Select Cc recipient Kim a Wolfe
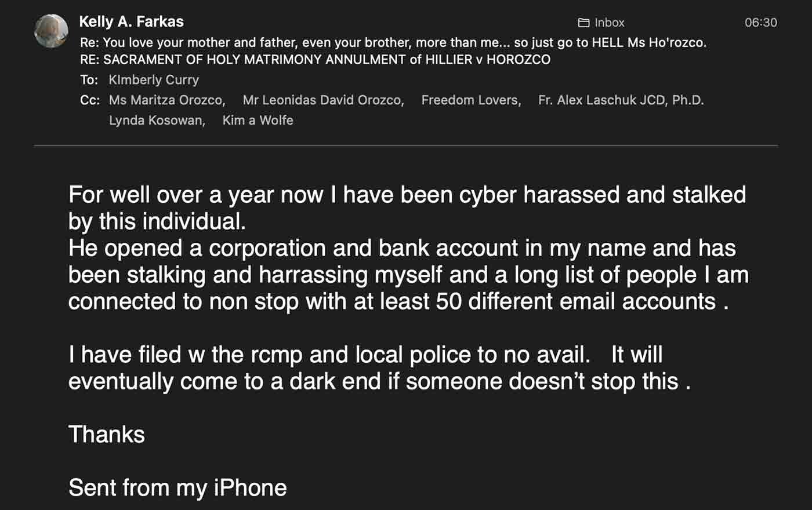The width and height of the screenshot is (812, 510). [258, 120]
